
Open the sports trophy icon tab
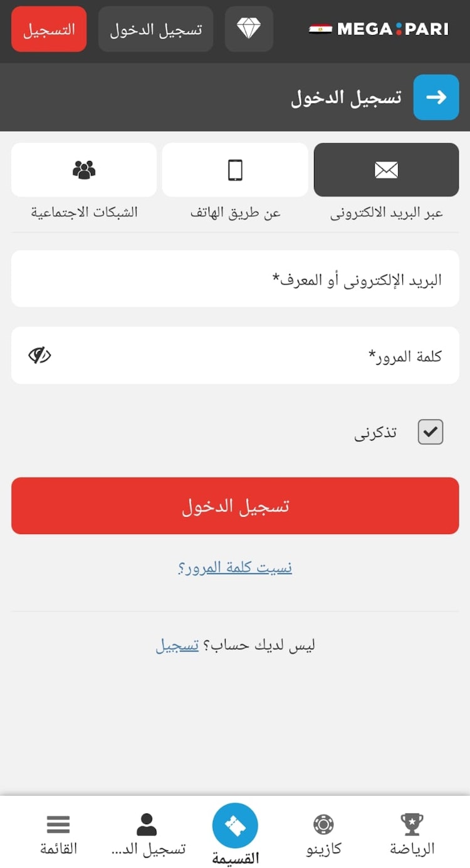(412, 825)
